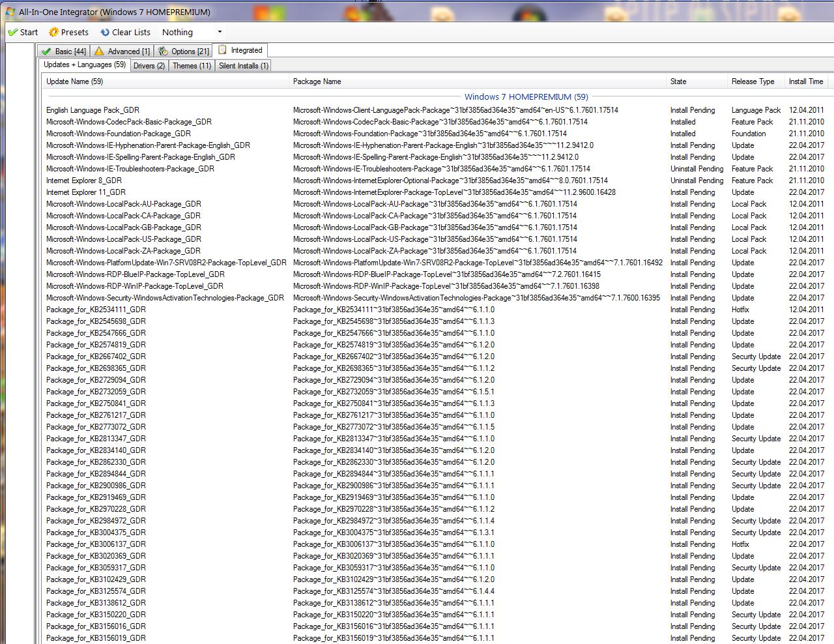Select Package_for_KB2667402_GDR row
The image size is (834, 644).
coord(435,357)
